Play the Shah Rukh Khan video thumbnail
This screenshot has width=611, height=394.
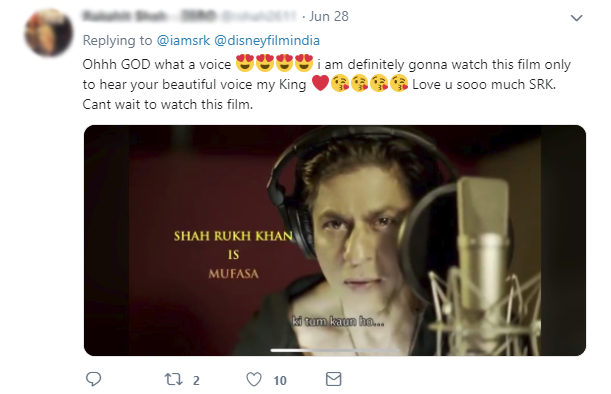(x=335, y=240)
